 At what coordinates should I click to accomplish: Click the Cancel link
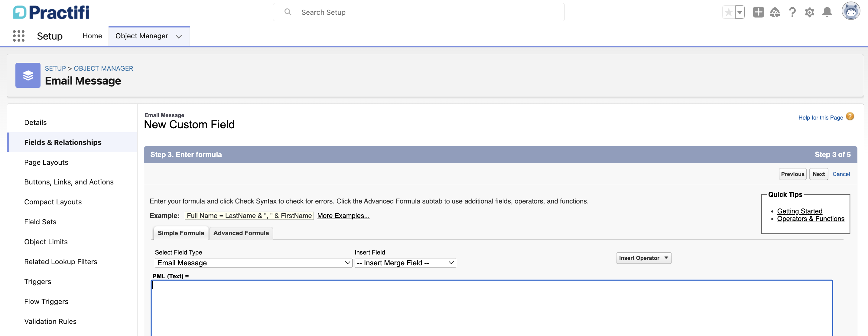pyautogui.click(x=841, y=174)
